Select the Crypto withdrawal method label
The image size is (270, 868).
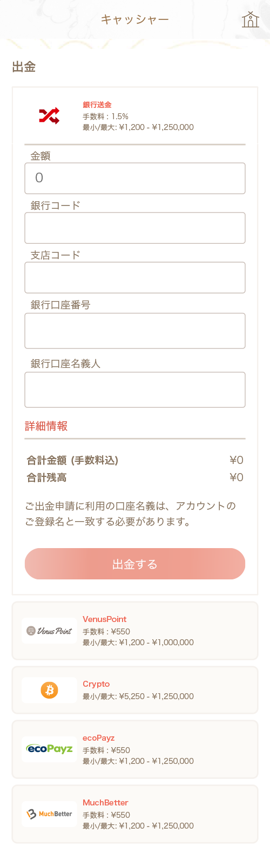96,684
